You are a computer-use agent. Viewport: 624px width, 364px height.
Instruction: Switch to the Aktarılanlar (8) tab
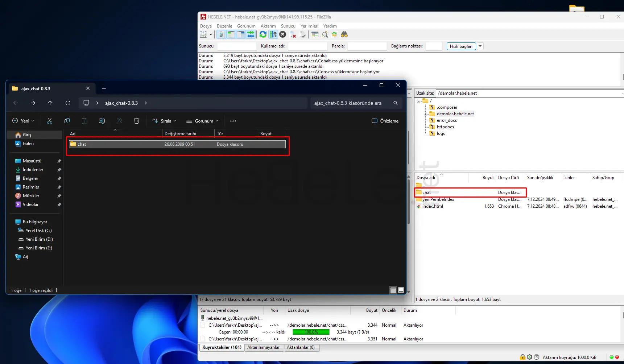[x=301, y=347]
